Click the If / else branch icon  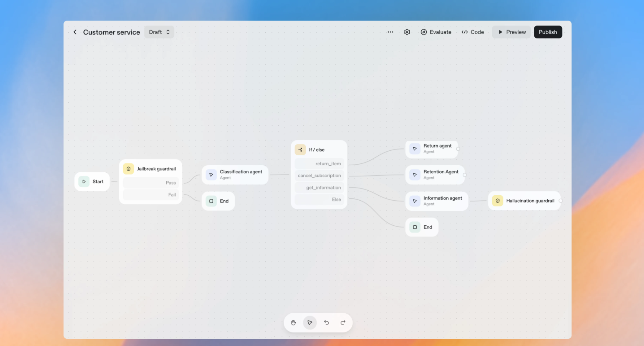pos(300,150)
